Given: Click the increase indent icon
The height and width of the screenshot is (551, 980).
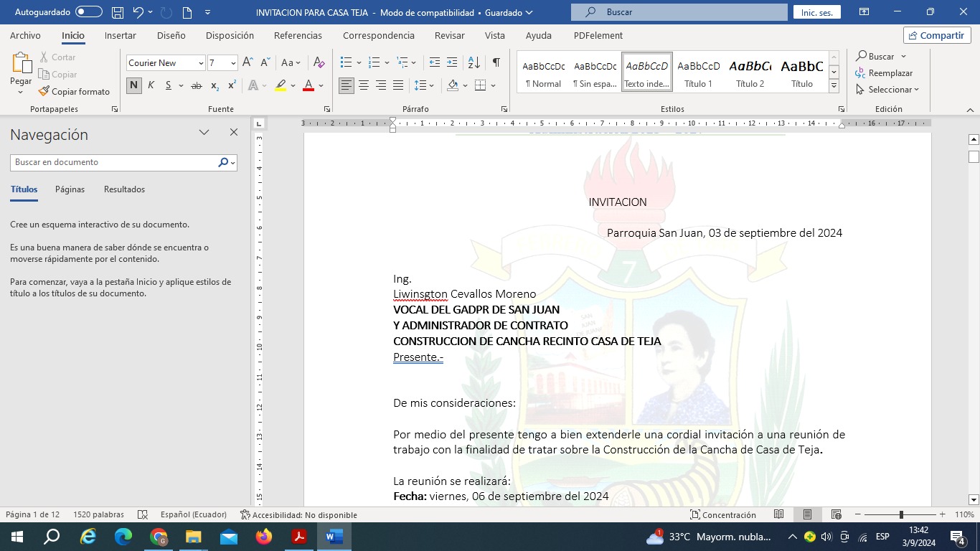Looking at the screenshot, I should pos(452,63).
